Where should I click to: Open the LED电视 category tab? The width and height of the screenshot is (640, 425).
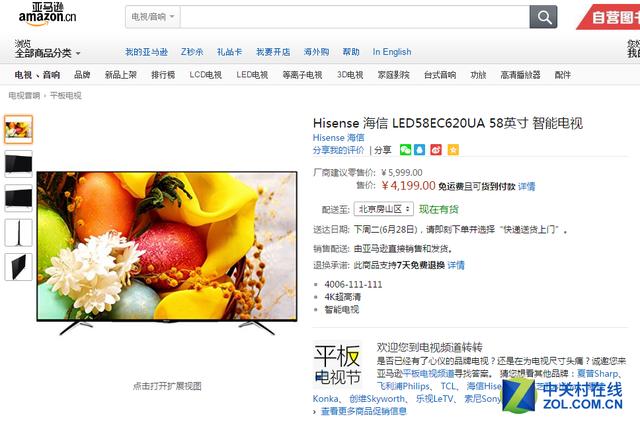point(252,75)
